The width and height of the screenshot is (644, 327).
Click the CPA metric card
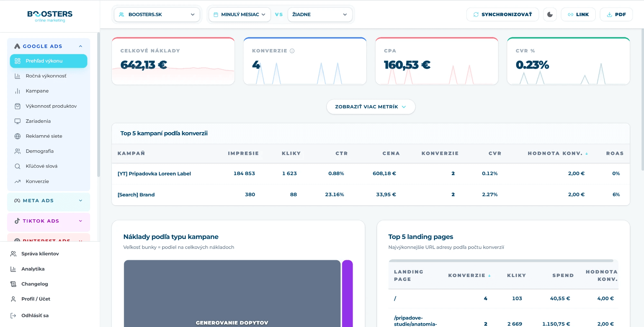(437, 61)
